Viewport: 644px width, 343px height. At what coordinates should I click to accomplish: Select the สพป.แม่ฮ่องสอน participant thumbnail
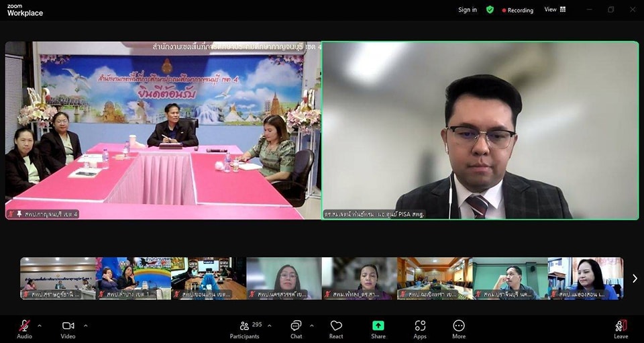[586, 278]
